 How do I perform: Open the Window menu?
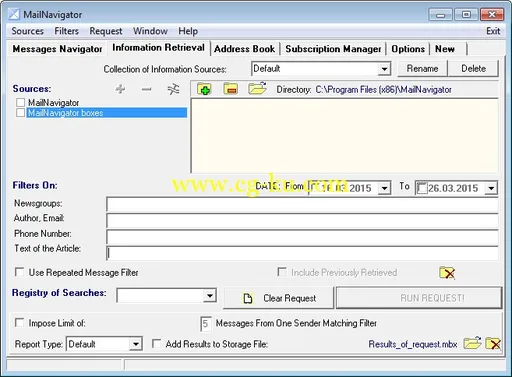point(150,31)
